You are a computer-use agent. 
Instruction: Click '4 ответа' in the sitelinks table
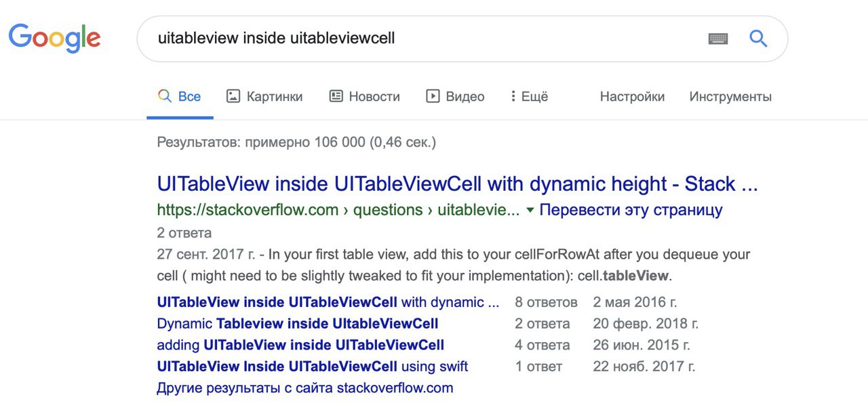point(542,345)
